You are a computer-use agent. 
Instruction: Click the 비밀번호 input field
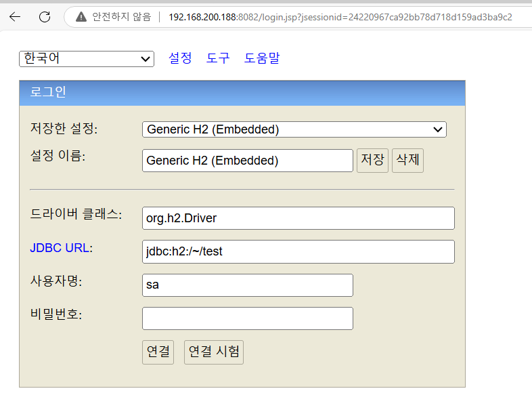pyautogui.click(x=248, y=318)
